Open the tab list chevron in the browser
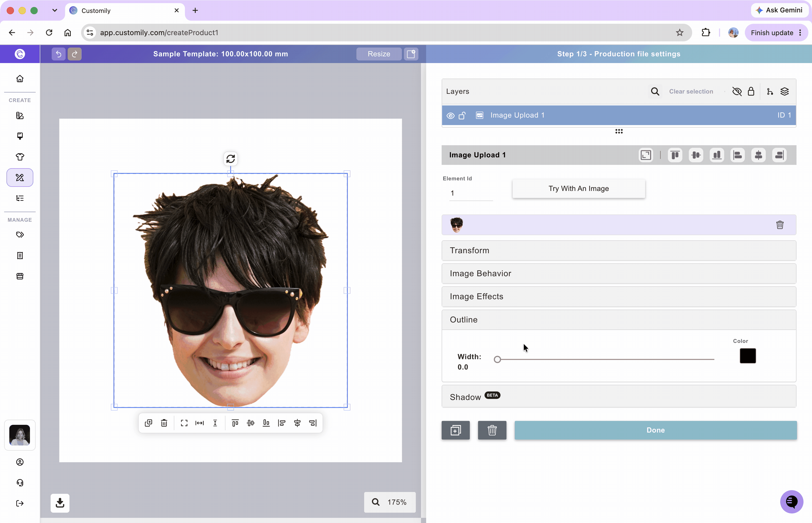 pyautogui.click(x=55, y=11)
